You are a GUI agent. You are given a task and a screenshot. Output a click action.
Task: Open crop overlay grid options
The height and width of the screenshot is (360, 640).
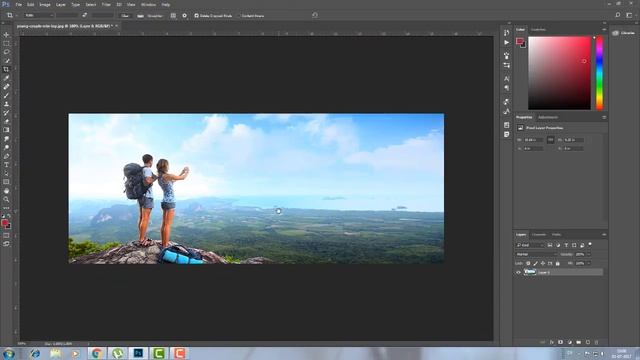tap(173, 16)
